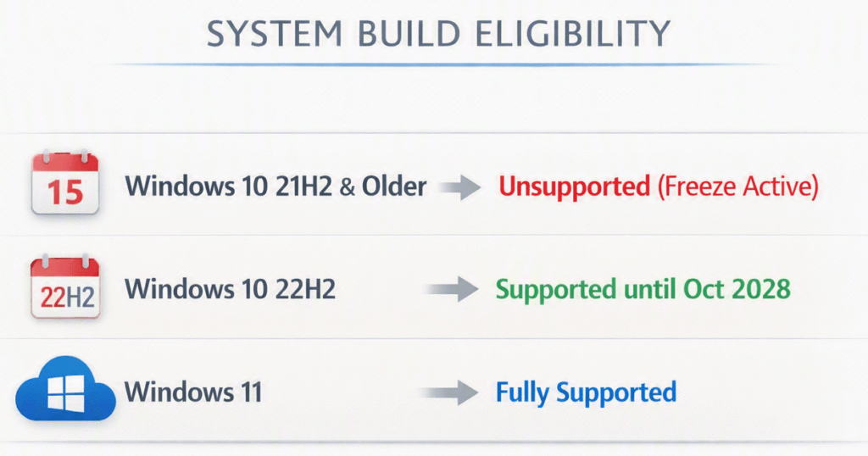
Task: Click the 22H2 calendar icon
Action: pyautogui.click(x=64, y=287)
